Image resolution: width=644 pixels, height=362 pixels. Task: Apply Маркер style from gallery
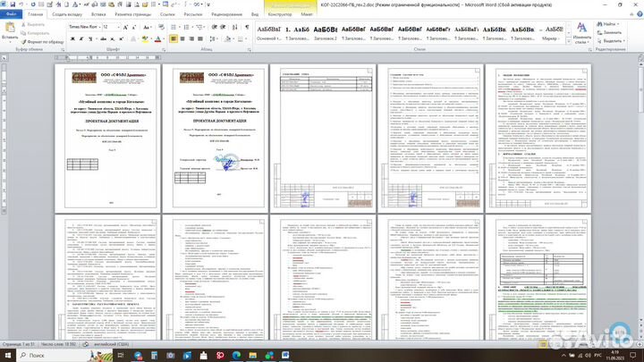point(551,33)
